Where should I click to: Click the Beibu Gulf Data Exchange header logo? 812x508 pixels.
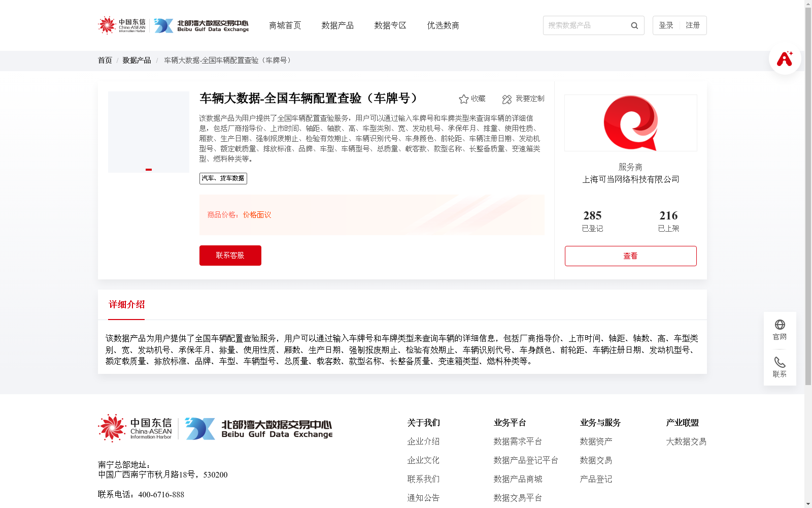201,25
